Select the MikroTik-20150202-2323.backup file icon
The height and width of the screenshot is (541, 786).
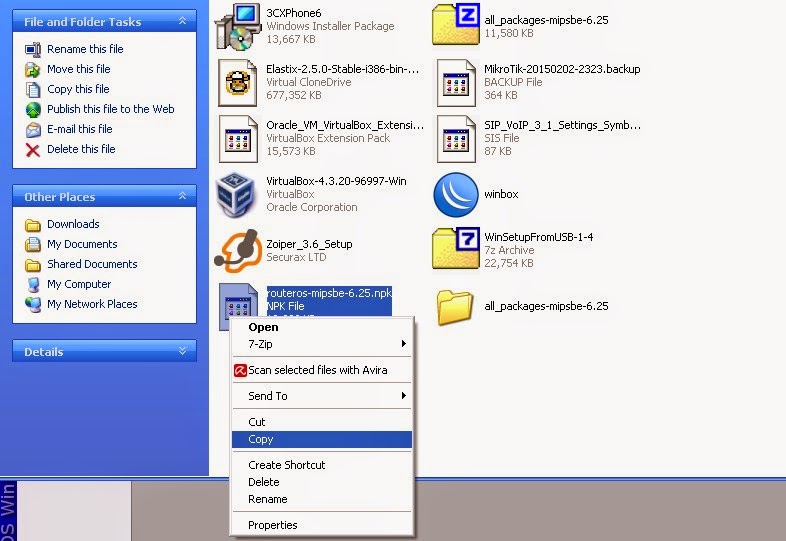(x=456, y=83)
